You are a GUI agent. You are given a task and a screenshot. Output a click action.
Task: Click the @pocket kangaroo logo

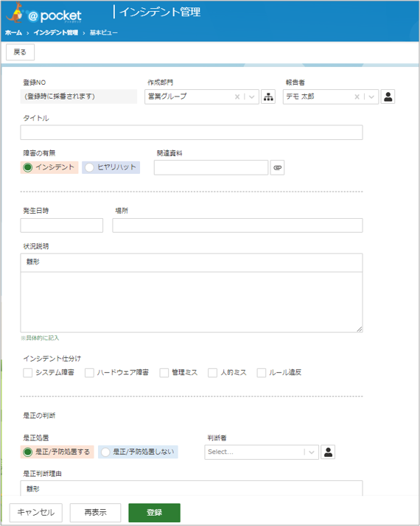pos(43,14)
